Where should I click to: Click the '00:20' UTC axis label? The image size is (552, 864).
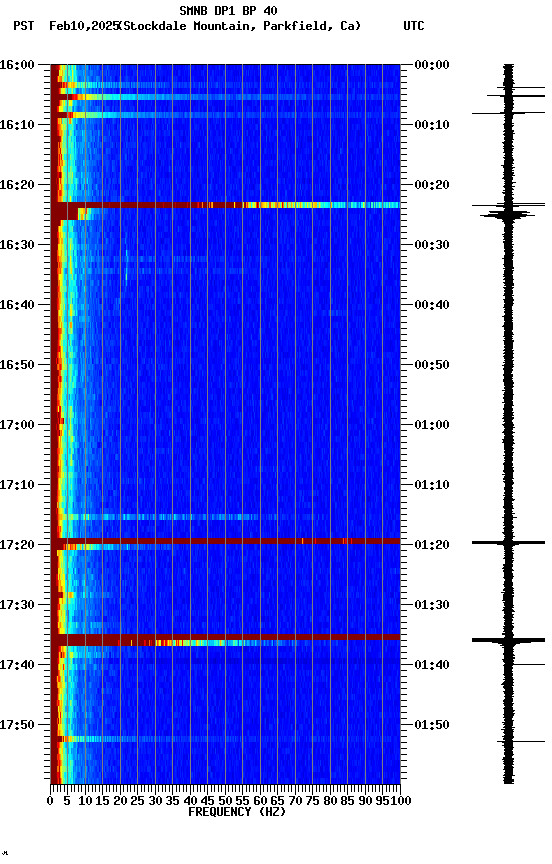(432, 185)
